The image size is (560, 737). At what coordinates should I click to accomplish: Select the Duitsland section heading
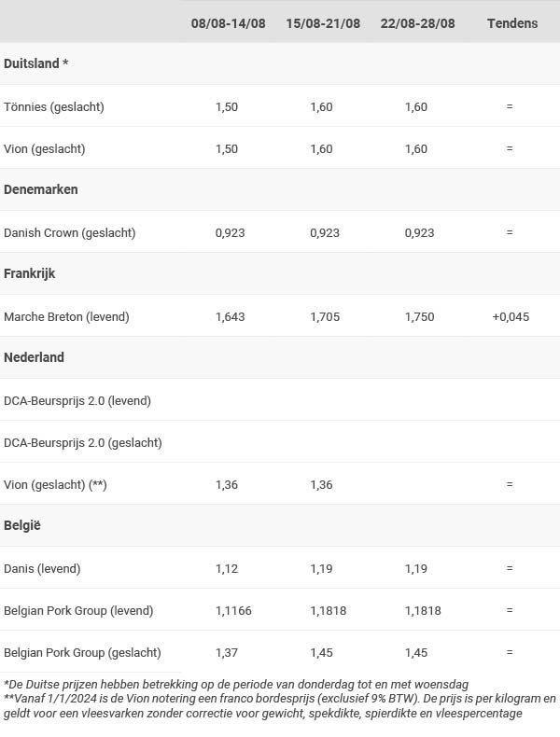click(35, 63)
